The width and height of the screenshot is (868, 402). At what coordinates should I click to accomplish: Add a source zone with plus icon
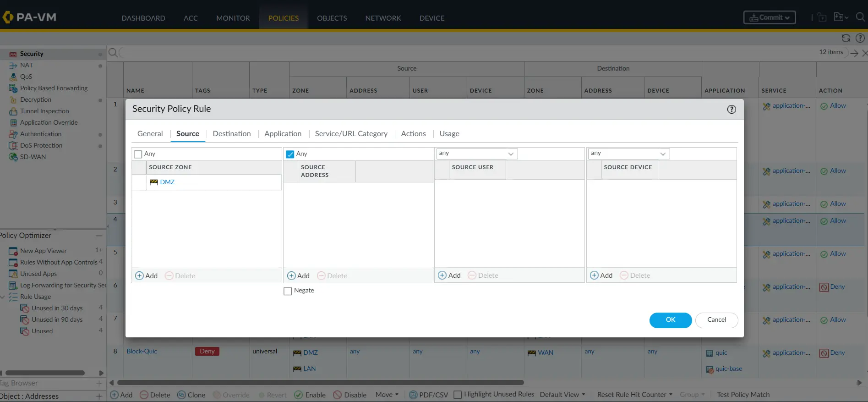tap(139, 275)
